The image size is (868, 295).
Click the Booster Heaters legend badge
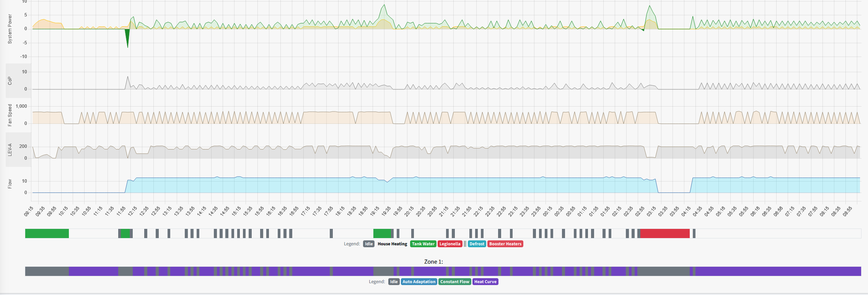tap(505, 244)
